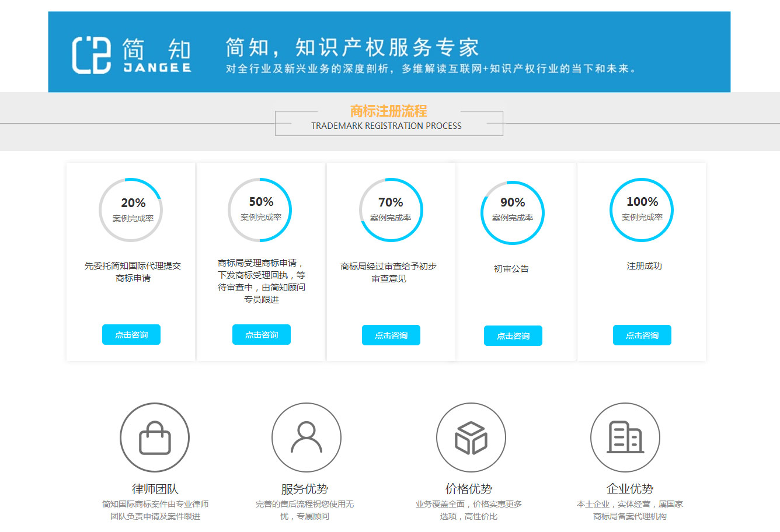This screenshot has height=532, width=780.
Task: Click 点击咨询 under the 50% step
Action: coord(262,335)
